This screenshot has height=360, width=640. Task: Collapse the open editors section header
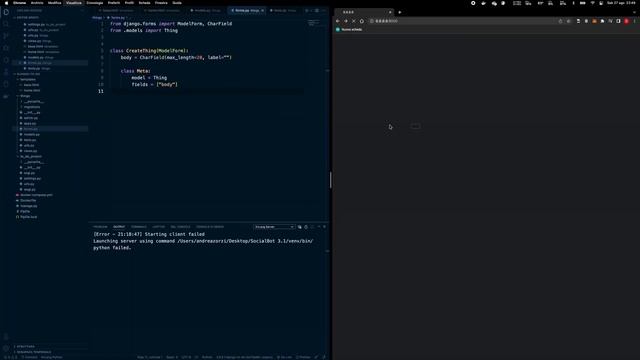[28, 18]
